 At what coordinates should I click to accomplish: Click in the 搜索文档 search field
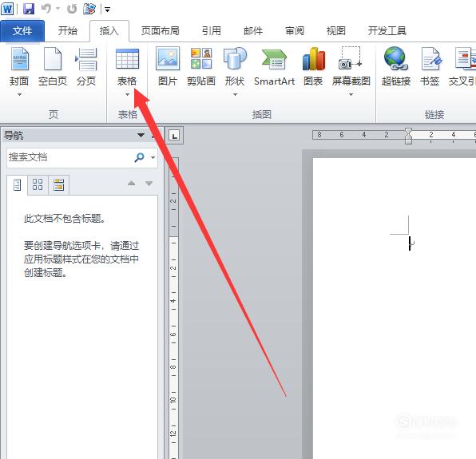point(69,157)
